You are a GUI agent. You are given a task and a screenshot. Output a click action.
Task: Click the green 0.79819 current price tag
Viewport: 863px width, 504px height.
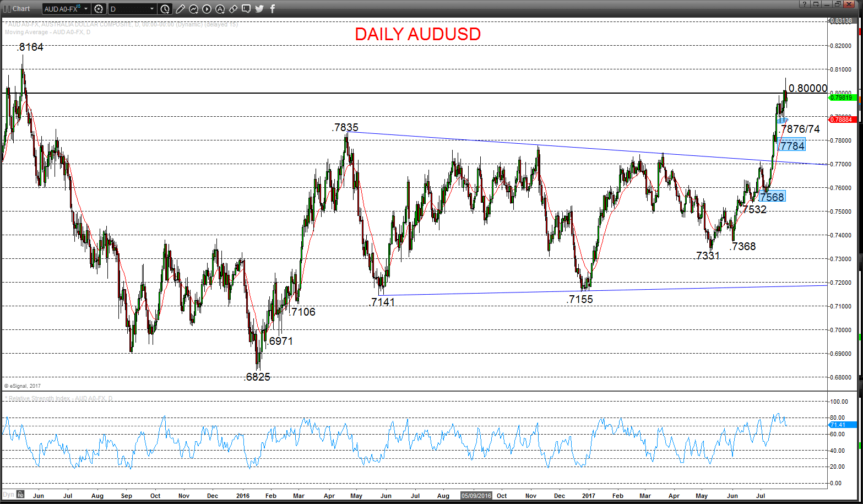(843, 97)
